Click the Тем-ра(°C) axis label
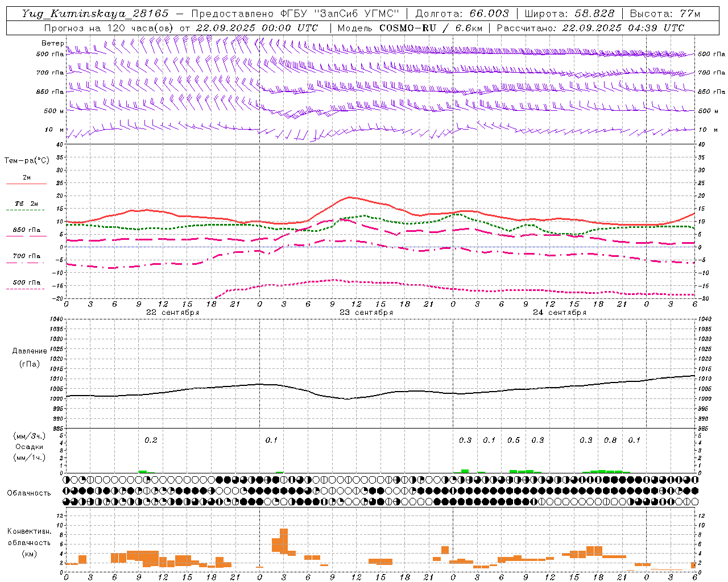 (x=27, y=161)
